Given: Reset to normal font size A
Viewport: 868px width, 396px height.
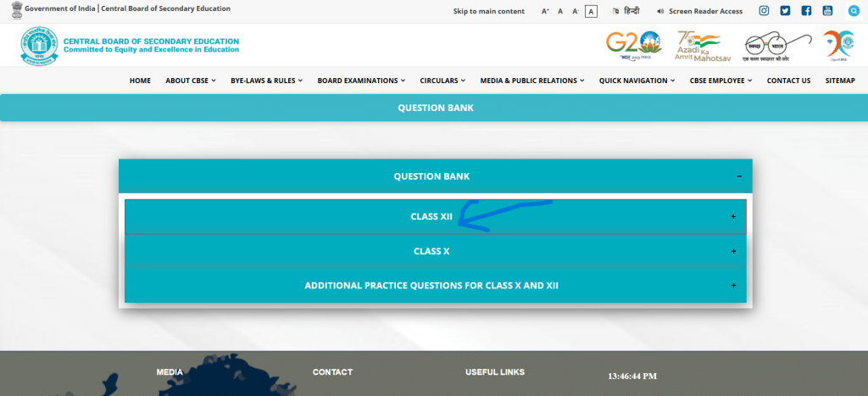Looking at the screenshot, I should 560,11.
